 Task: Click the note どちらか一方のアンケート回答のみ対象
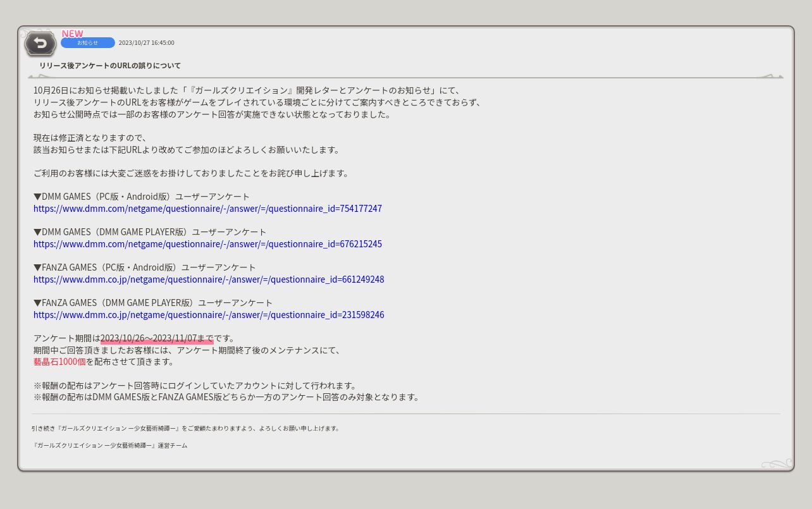pos(228,397)
